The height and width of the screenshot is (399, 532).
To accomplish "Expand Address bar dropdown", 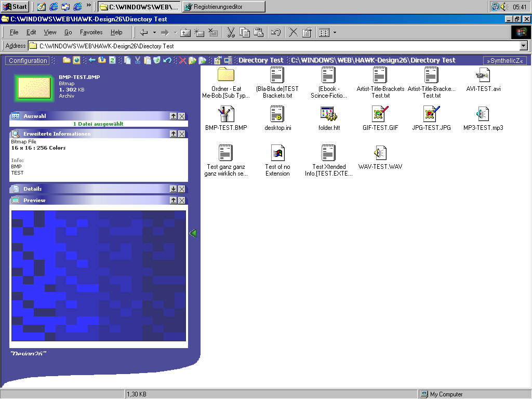I will point(524,46).
